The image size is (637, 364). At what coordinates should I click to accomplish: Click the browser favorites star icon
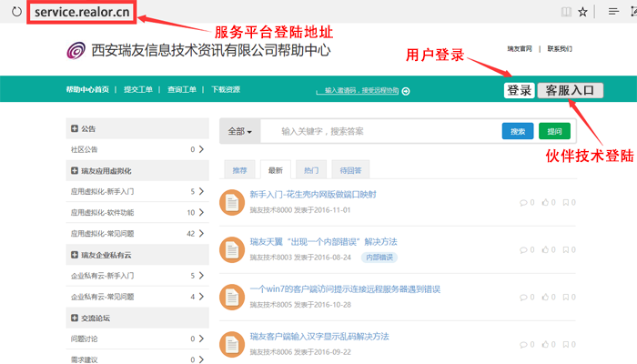coord(582,12)
